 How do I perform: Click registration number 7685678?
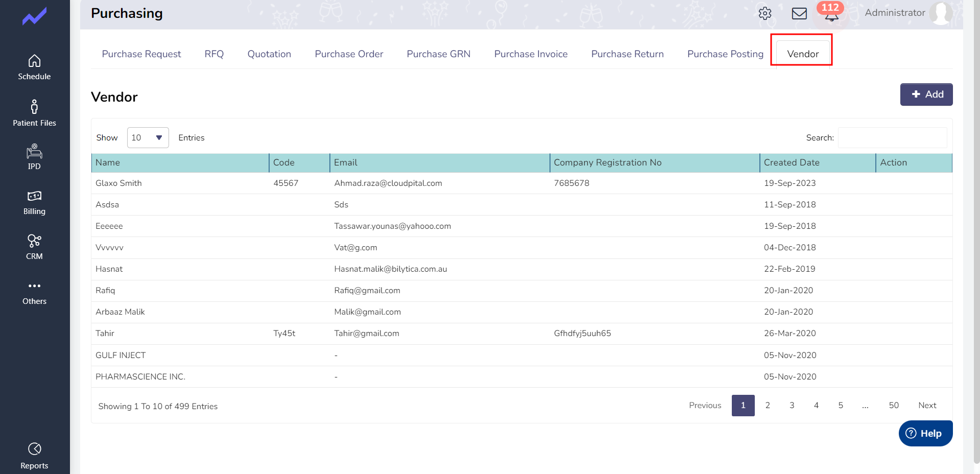pyautogui.click(x=571, y=183)
